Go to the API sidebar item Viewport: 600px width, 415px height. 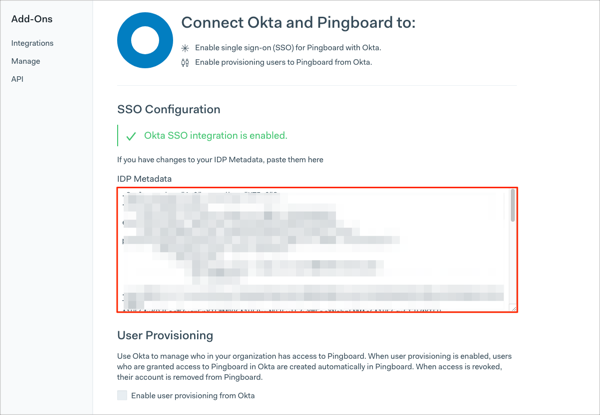17,79
